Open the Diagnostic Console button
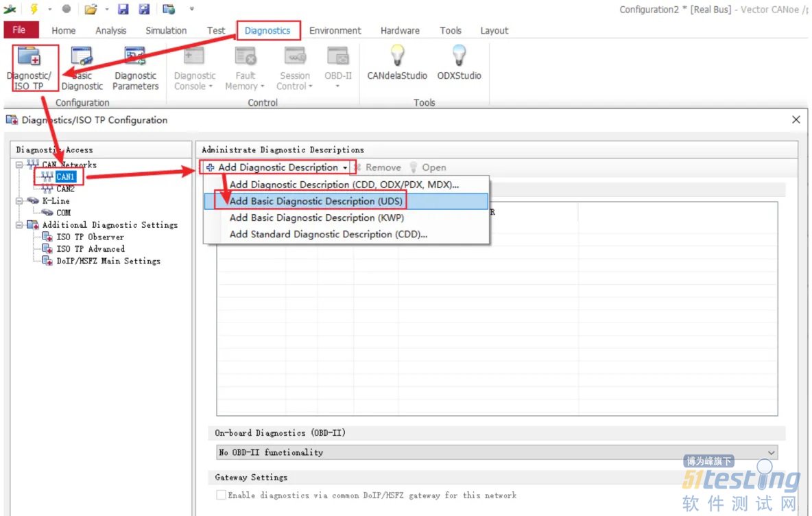Viewport: 812px width, 516px height. click(x=194, y=68)
